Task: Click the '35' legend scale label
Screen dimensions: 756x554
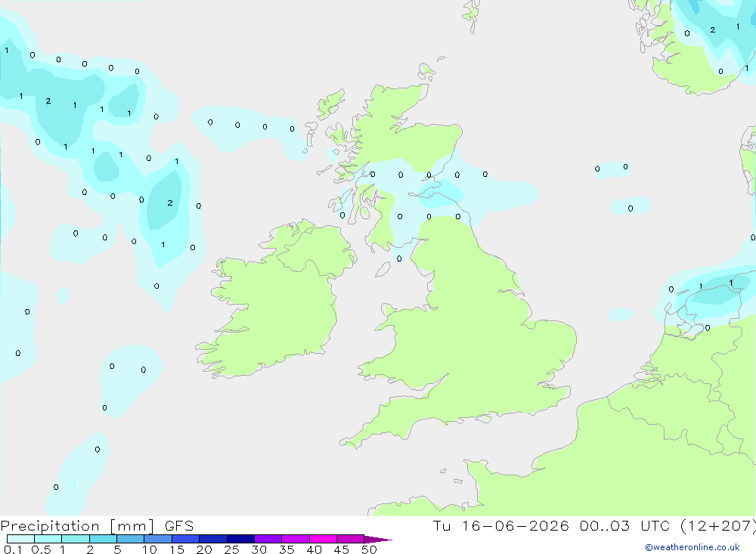Action: (287, 549)
